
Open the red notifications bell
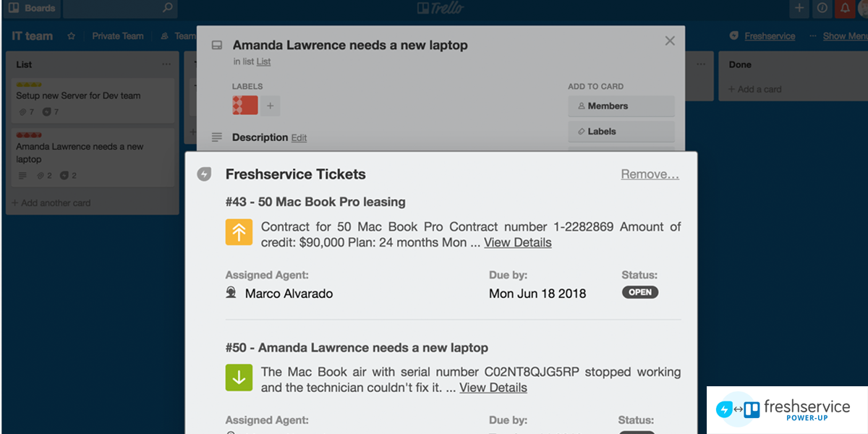click(844, 9)
